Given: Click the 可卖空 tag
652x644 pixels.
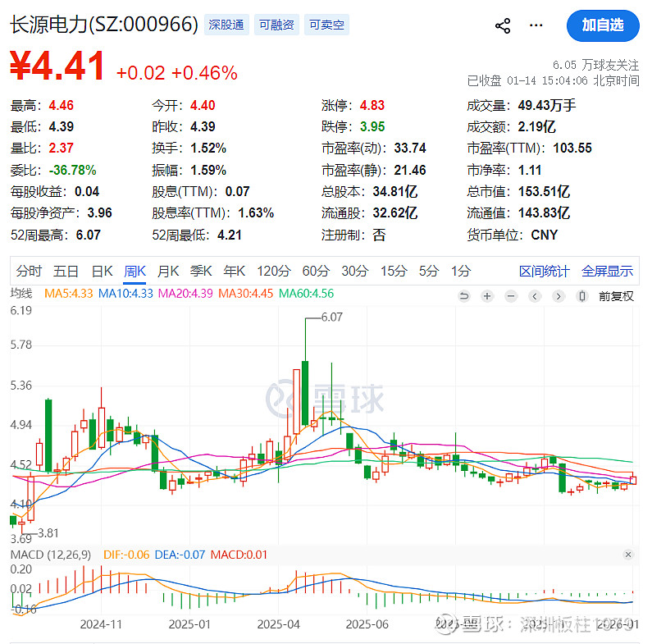Looking at the screenshot, I should tap(326, 25).
